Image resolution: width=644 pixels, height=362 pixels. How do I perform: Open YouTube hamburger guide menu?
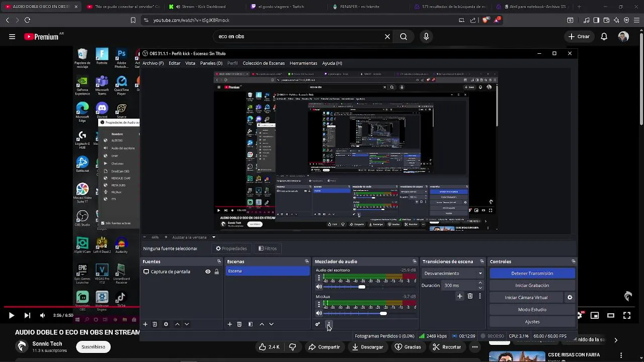pyautogui.click(x=12, y=37)
